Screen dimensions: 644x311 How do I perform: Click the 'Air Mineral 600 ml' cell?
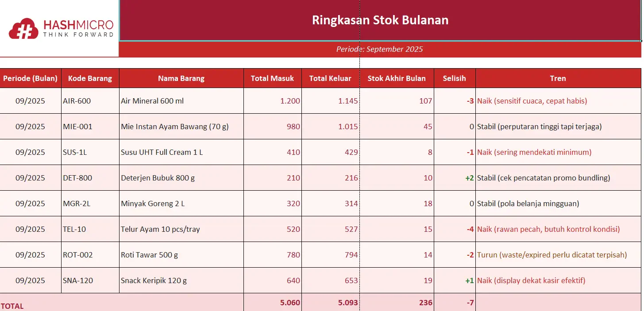[x=181, y=101]
